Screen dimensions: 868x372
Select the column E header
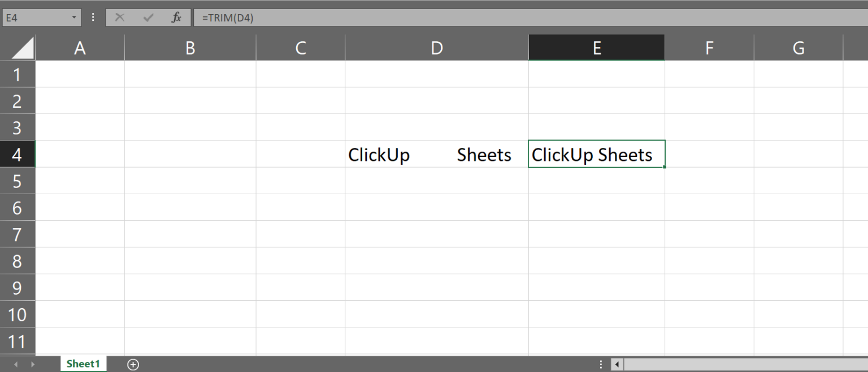pyautogui.click(x=596, y=47)
